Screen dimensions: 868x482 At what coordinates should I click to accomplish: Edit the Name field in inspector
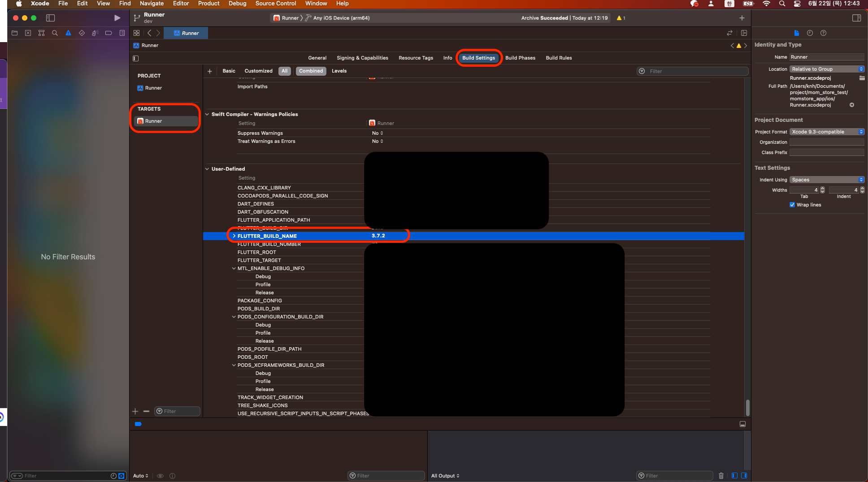pyautogui.click(x=827, y=57)
